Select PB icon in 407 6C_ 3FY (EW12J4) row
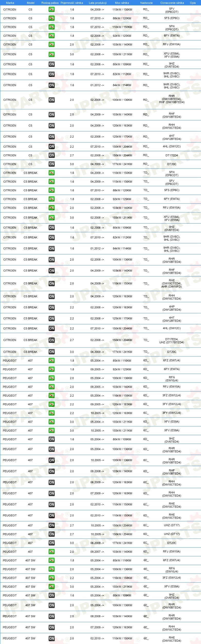Image resolution: width=201 pixels, height=644 pixels. tap(52, 413)
